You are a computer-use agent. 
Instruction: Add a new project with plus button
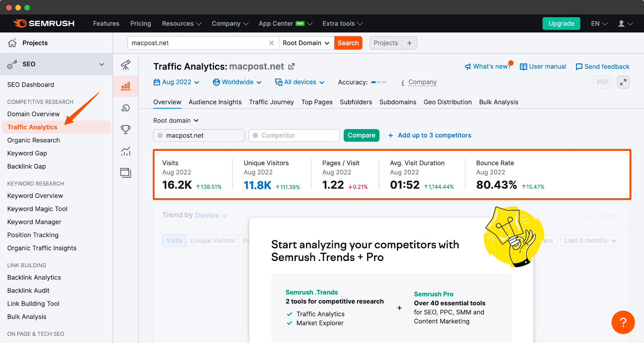[409, 43]
